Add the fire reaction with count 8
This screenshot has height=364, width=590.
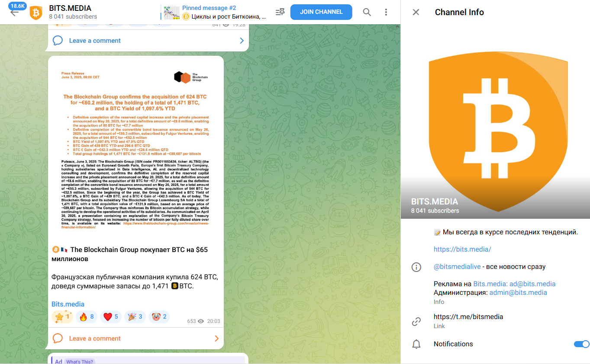(87, 317)
